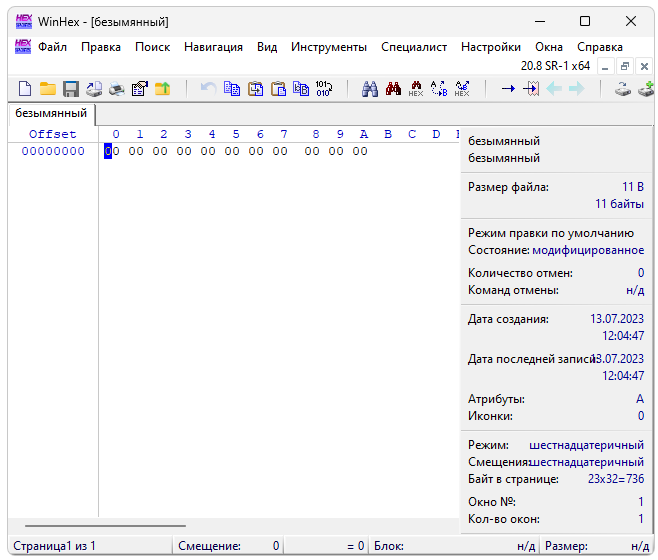This screenshot has height=560, width=658.
Task: Click the undo arrow icon
Action: 208,89
